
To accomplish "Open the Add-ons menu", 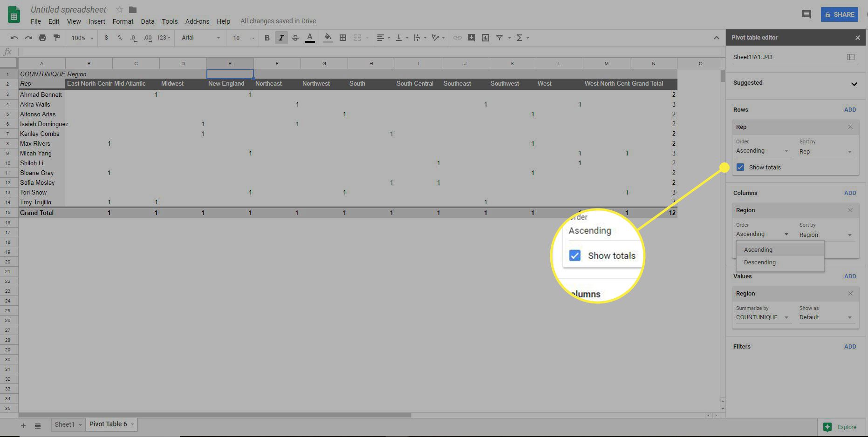I will click(x=197, y=21).
